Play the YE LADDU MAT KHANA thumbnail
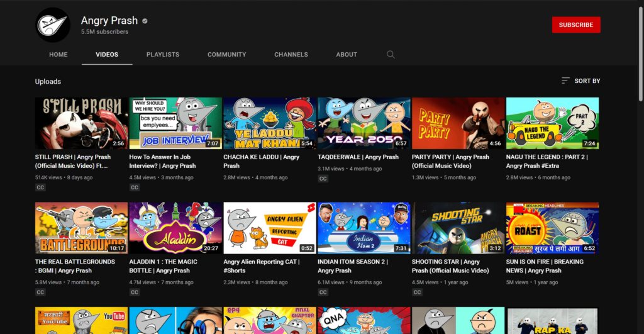644x334 pixels. [269, 123]
